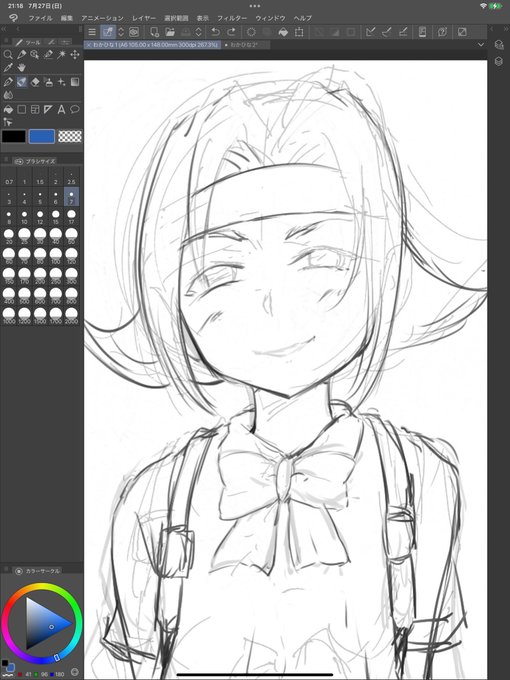Toggle snap to grid
510x680 pixels.
403,32
